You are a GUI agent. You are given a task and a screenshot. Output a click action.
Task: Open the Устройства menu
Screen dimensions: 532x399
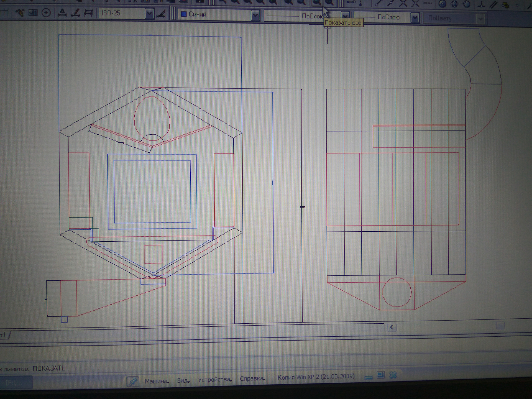tap(215, 380)
